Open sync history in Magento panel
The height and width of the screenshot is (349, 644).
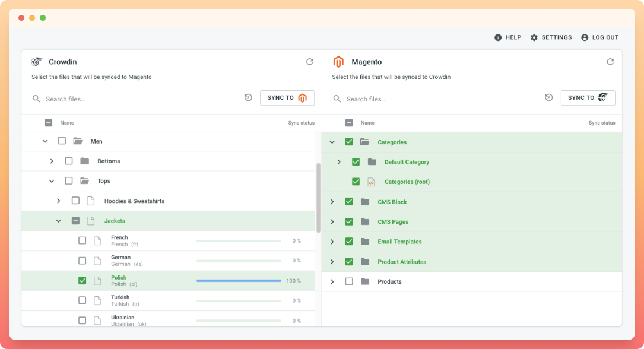coord(548,97)
